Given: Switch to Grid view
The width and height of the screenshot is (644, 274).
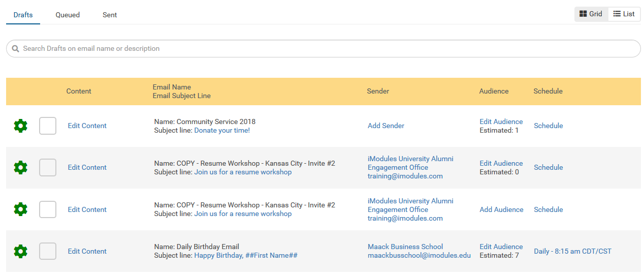Looking at the screenshot, I should click(591, 14).
